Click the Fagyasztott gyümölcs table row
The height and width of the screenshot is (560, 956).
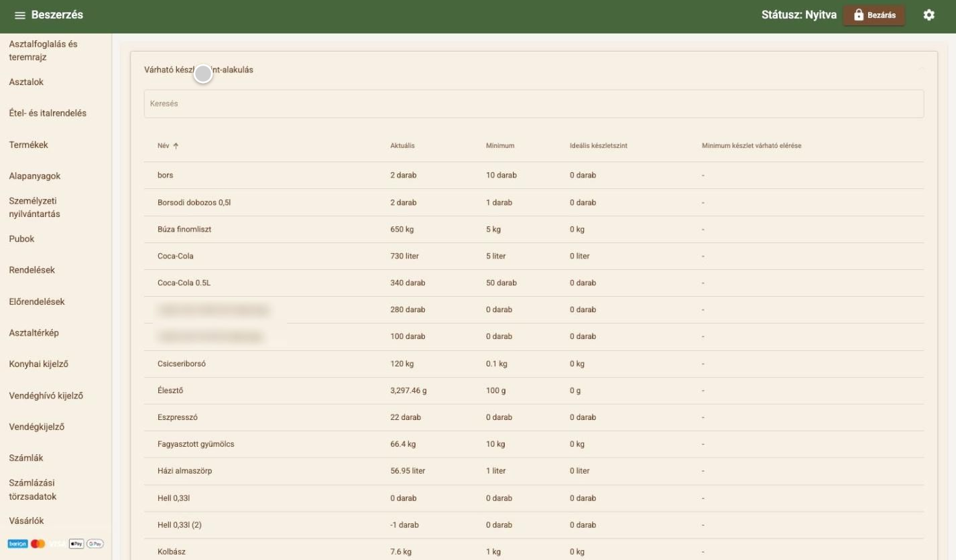534,444
